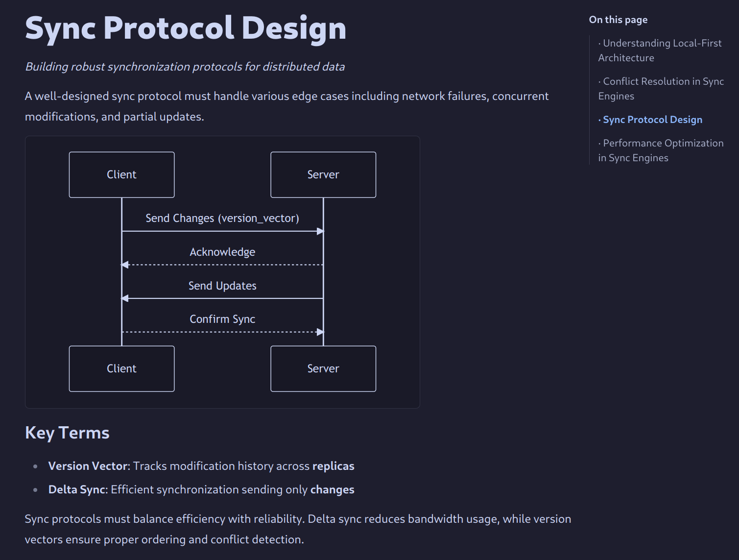Click the bottom Server lifeline box
This screenshot has width=739, height=560.
pos(323,369)
